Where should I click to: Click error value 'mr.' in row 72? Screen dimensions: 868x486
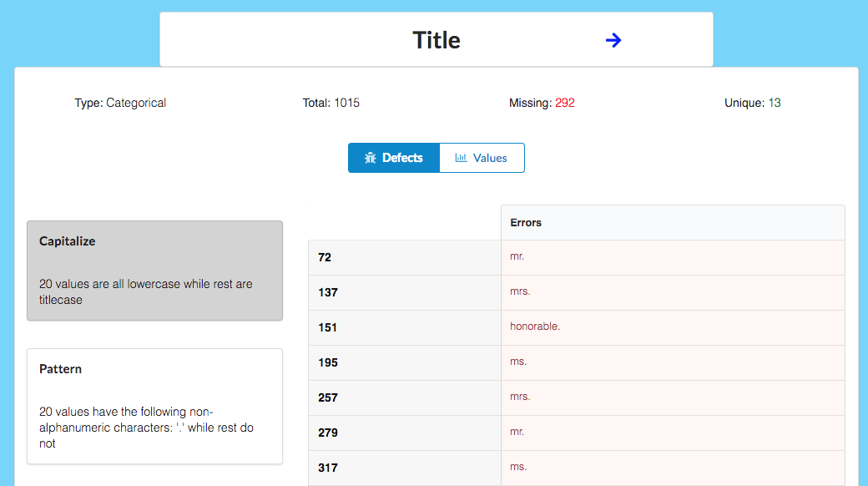pyautogui.click(x=517, y=256)
